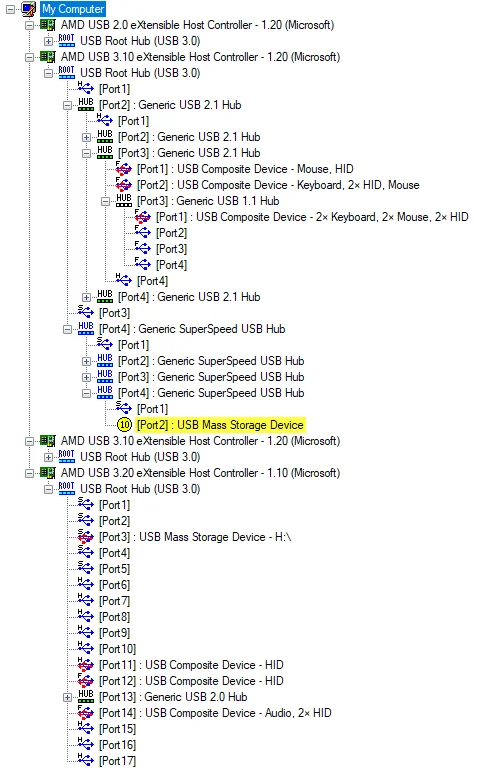
Task: Click the hub icon of Port13 Generic USB 2.0 Hub
Action: point(86,696)
